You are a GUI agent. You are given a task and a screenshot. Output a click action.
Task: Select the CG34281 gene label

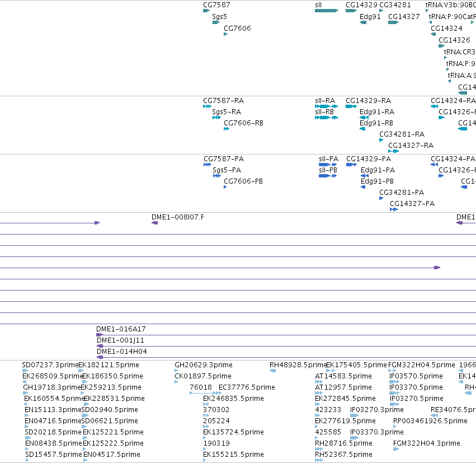[x=395, y=5]
